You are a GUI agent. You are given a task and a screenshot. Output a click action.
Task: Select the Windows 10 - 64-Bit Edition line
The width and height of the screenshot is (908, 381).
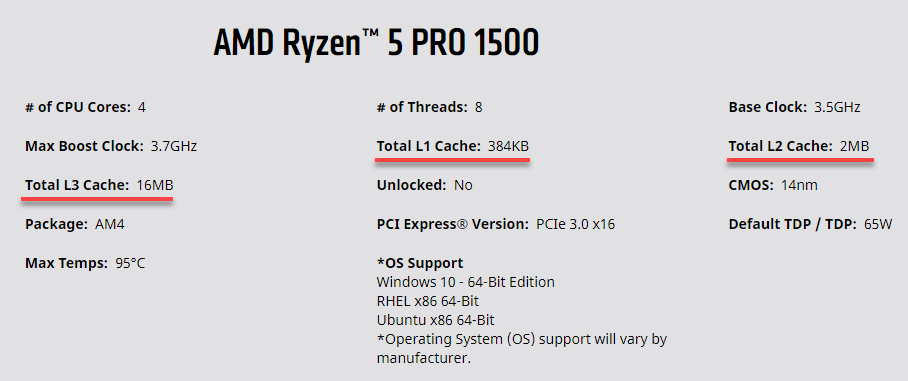point(466,282)
